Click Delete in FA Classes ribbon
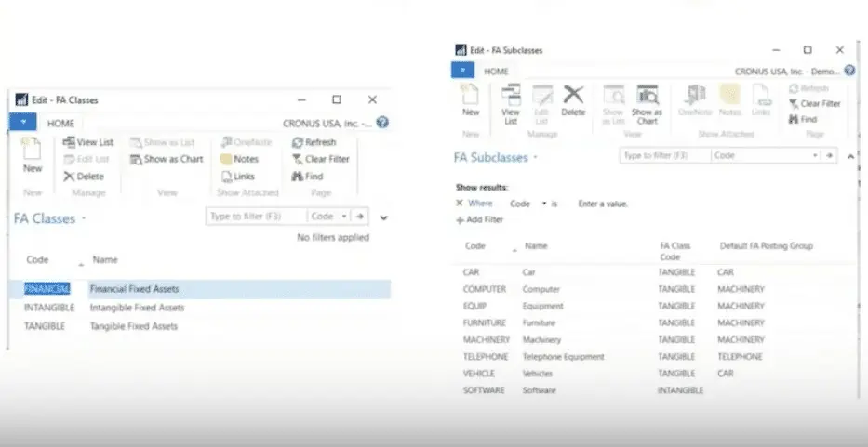This screenshot has height=447, width=868. (x=84, y=177)
